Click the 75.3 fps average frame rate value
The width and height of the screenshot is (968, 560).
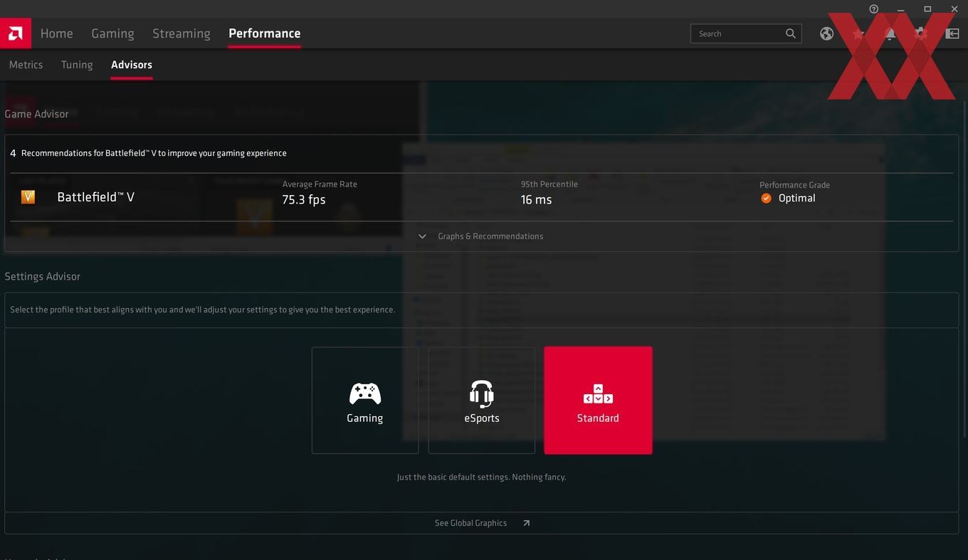[304, 200]
